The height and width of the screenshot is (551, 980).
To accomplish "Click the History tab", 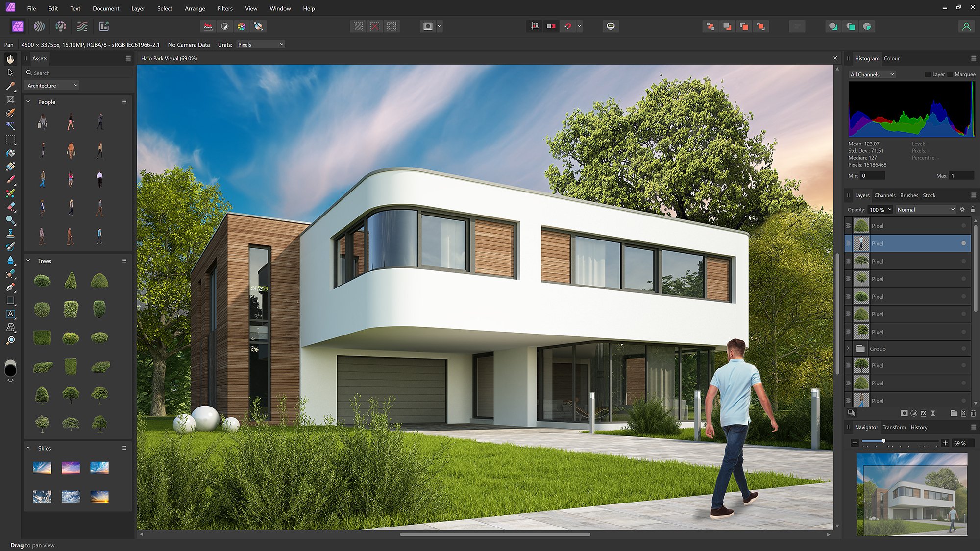I will coord(919,427).
